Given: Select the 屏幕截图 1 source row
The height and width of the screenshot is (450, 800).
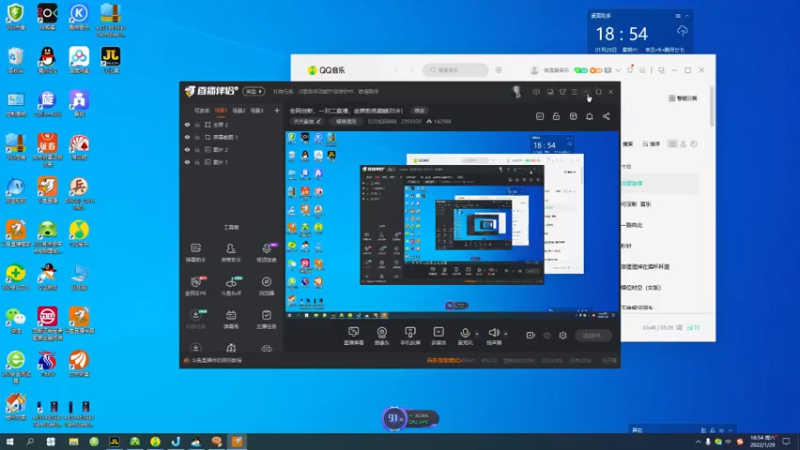Looking at the screenshot, I should tap(231, 137).
